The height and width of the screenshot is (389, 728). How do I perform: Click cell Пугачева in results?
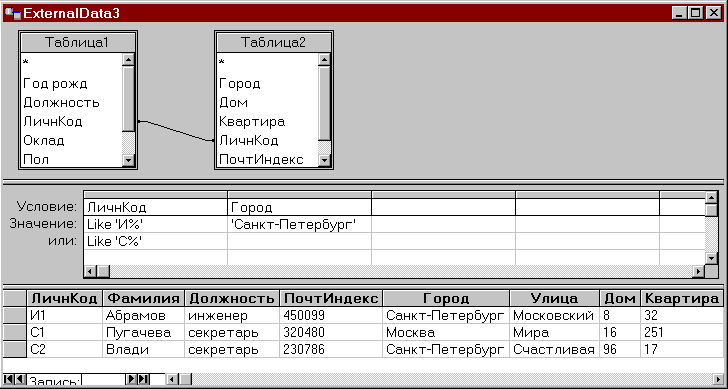tap(143, 333)
